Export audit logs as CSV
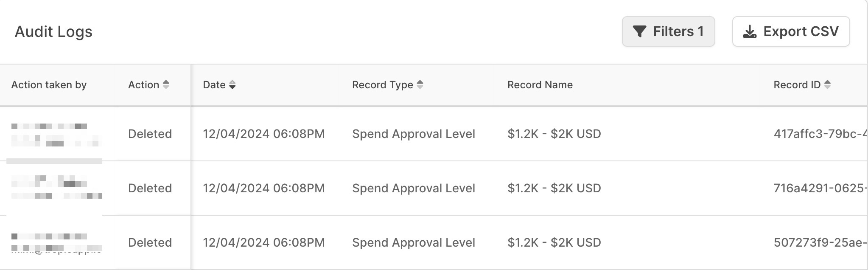This screenshot has width=868, height=270. tap(791, 31)
